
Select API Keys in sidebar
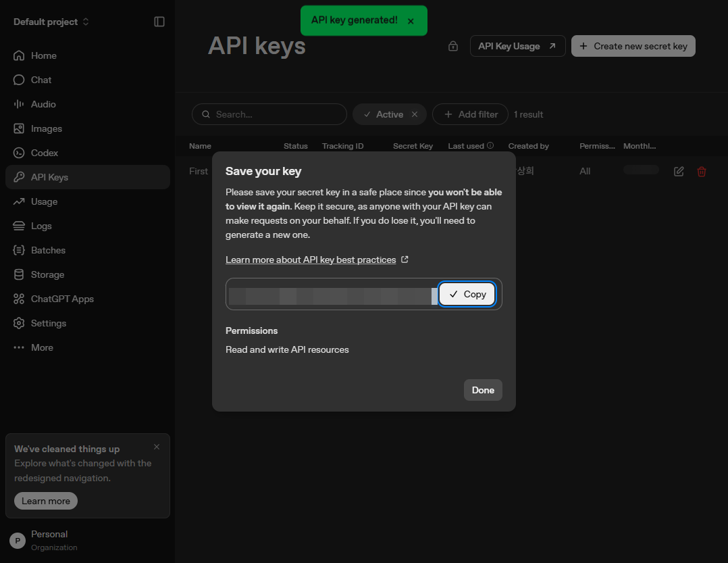click(x=87, y=177)
